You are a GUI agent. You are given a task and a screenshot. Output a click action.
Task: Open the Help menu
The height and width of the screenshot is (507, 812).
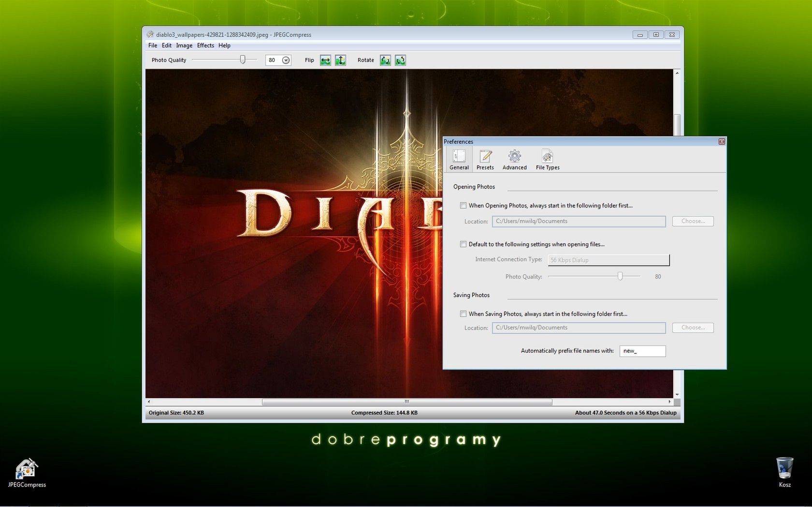pos(224,45)
